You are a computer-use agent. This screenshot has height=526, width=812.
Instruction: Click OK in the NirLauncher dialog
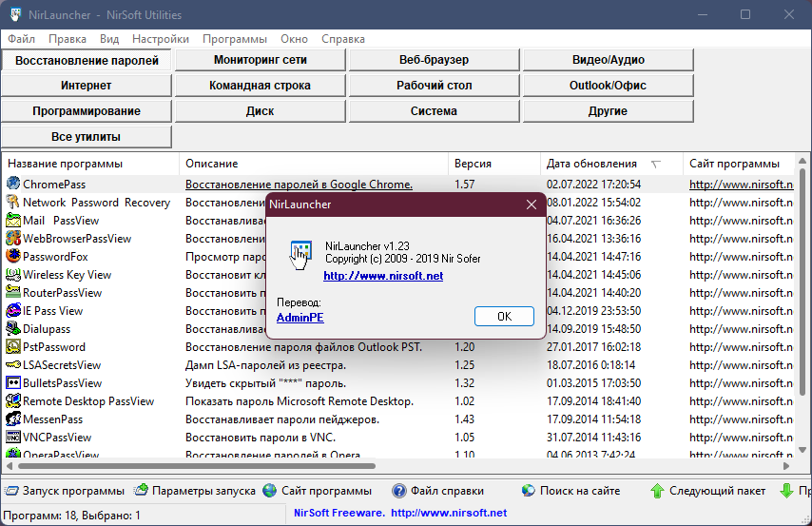[504, 316]
